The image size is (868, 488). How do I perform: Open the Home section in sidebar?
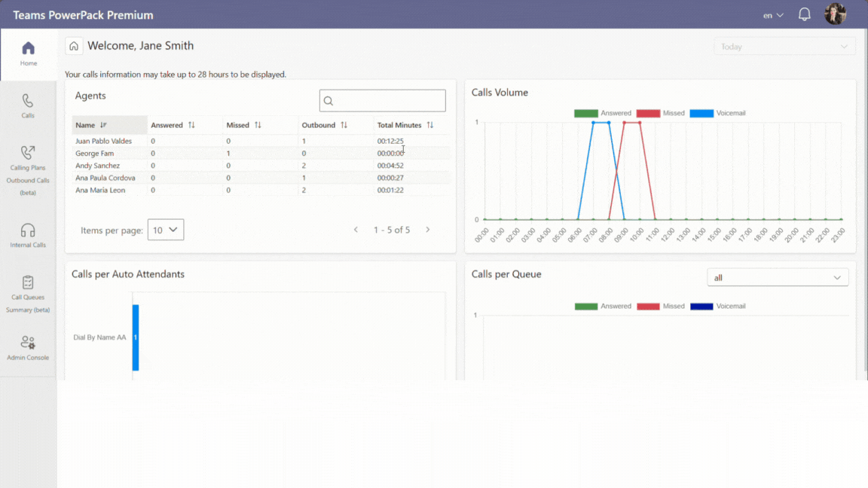(28, 53)
